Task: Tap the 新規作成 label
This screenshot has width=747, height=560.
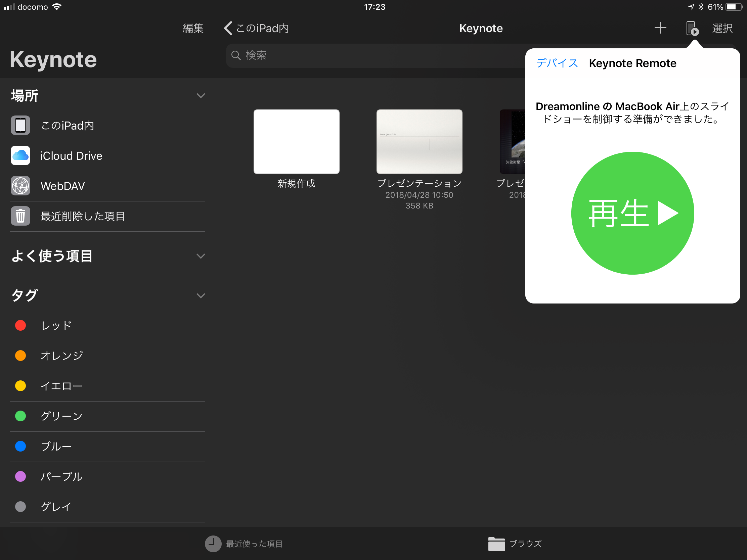Action: [297, 184]
